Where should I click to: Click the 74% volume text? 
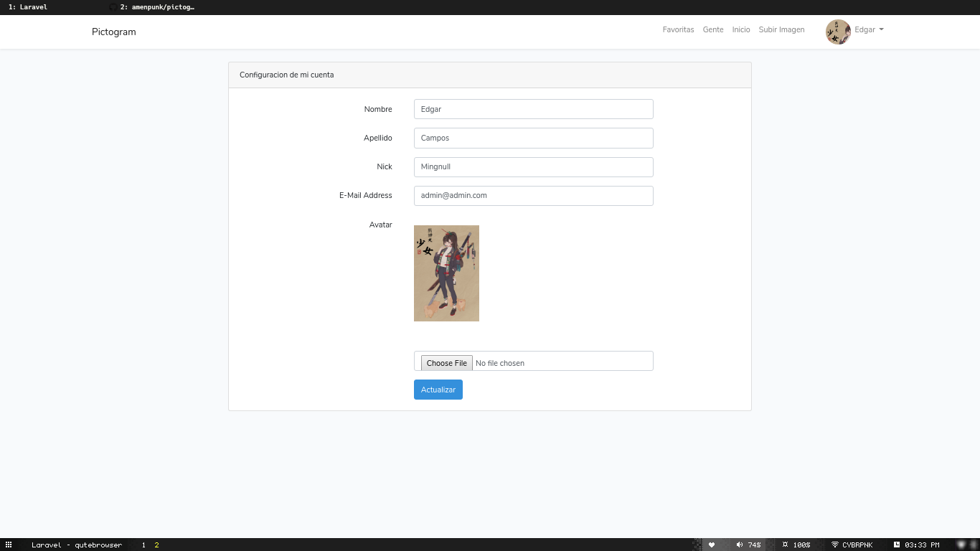(x=754, y=545)
